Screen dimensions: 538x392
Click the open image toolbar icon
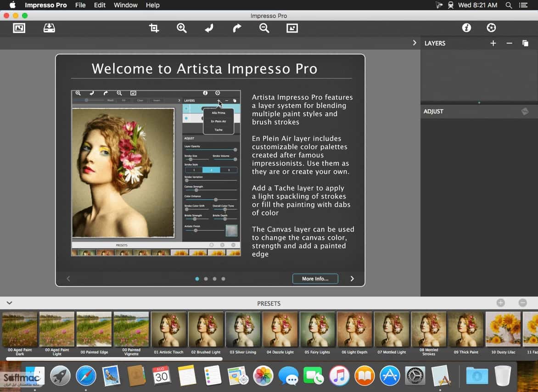click(x=19, y=28)
